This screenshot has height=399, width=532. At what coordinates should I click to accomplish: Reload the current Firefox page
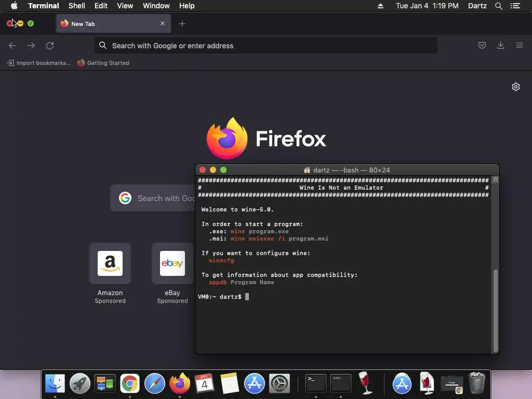point(50,46)
